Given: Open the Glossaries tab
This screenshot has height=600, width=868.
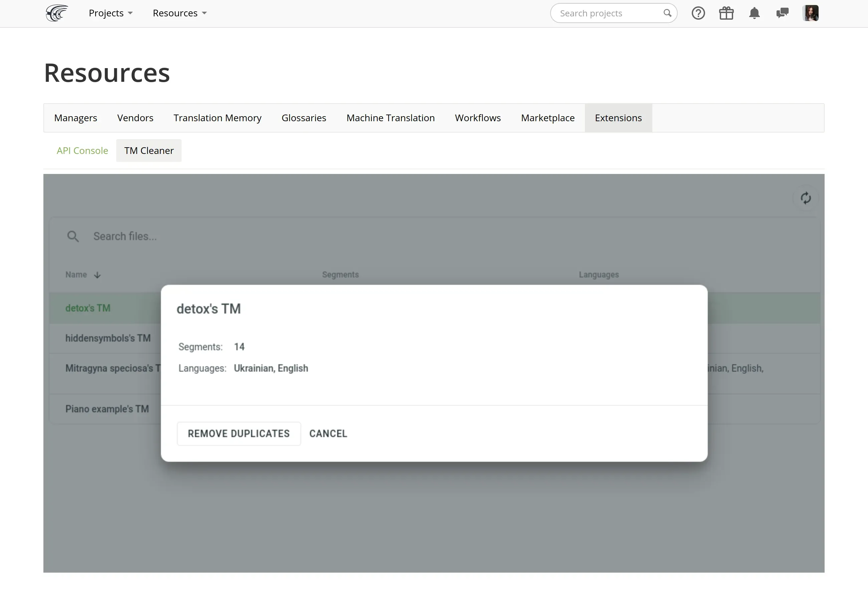Looking at the screenshot, I should click(x=304, y=118).
